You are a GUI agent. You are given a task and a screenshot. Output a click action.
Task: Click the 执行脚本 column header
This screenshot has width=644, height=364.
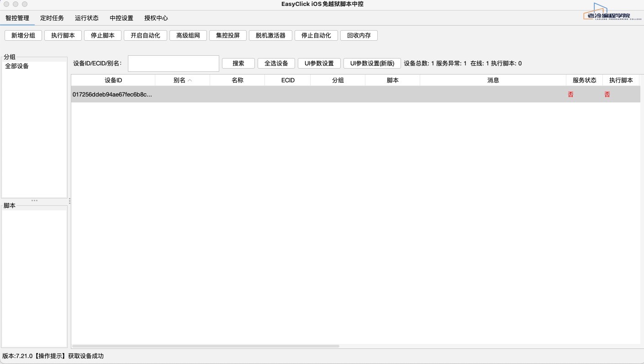(x=621, y=80)
